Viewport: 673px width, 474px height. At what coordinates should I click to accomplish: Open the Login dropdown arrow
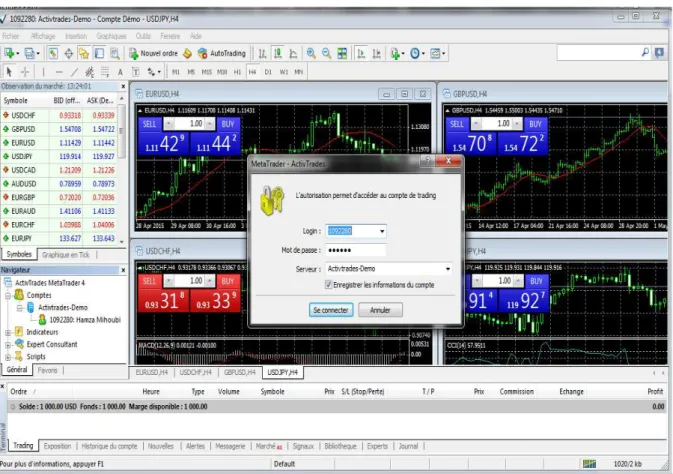coord(382,231)
